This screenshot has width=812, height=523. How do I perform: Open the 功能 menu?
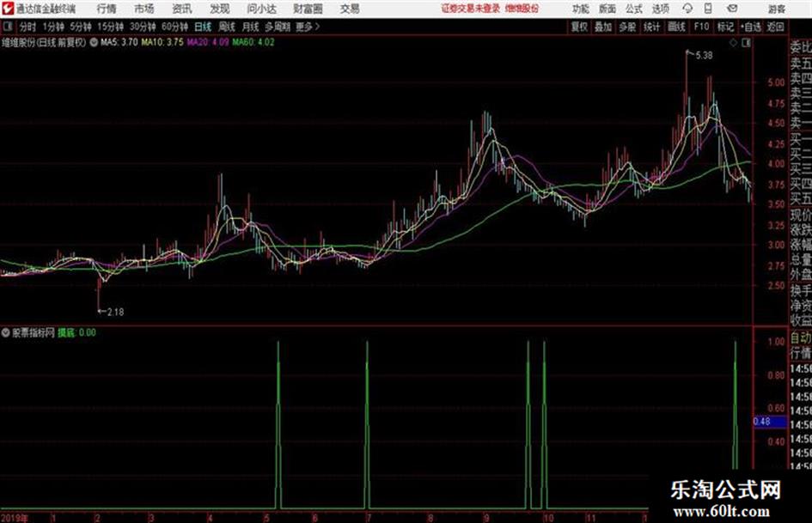(x=581, y=9)
